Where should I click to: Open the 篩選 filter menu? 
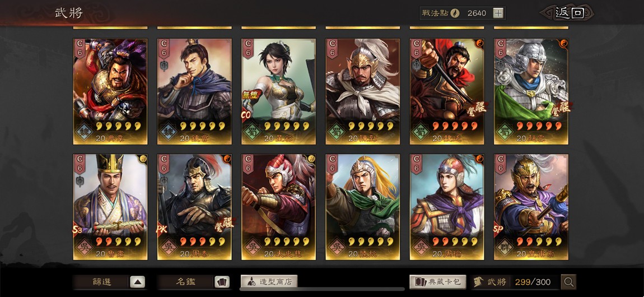click(x=101, y=282)
